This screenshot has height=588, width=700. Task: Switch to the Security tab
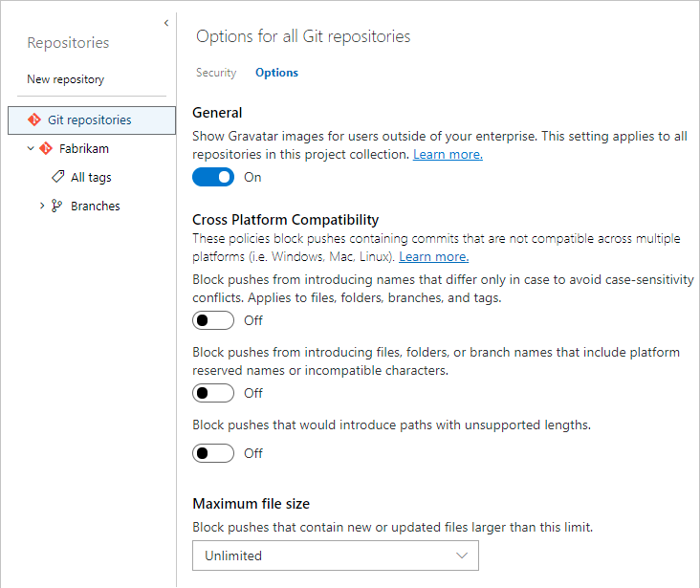216,73
